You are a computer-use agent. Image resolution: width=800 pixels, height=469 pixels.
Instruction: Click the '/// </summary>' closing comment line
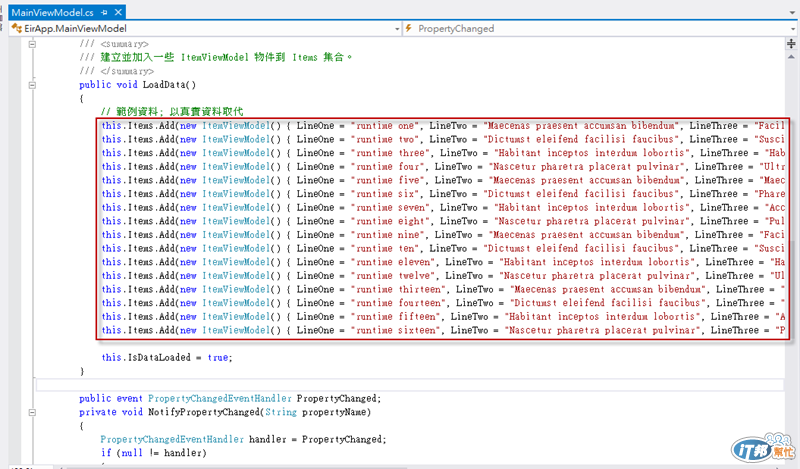(x=116, y=71)
